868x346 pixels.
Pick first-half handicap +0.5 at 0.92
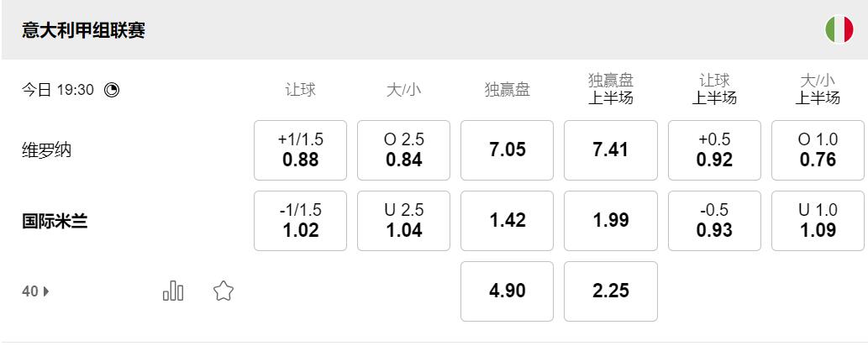tap(714, 150)
